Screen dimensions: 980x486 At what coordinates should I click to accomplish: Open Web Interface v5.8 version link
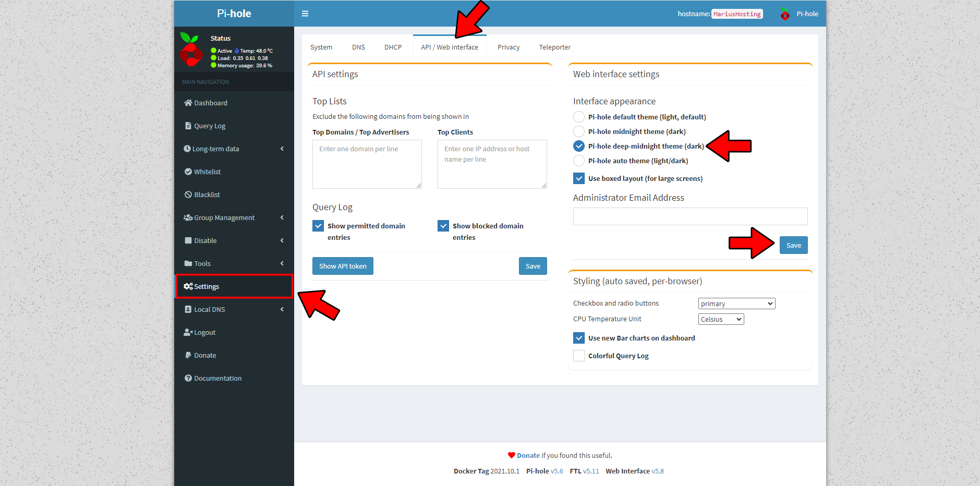[658, 471]
